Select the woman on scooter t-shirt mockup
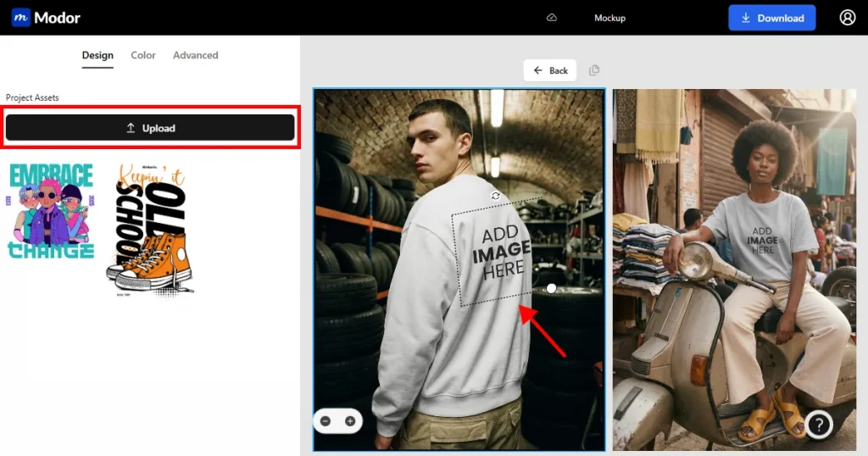The width and height of the screenshot is (868, 456). (734, 270)
